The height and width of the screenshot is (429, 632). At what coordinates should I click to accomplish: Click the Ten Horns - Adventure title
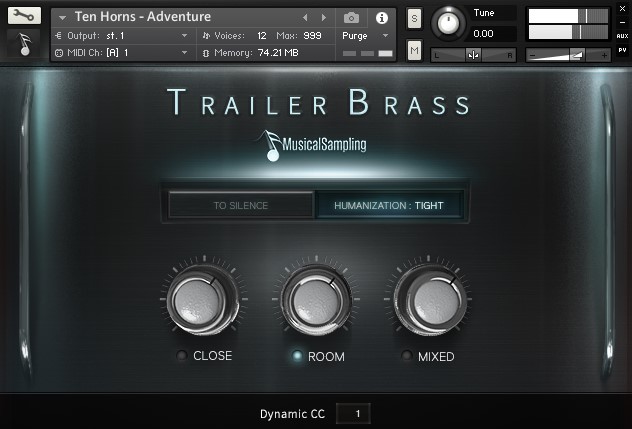(143, 17)
